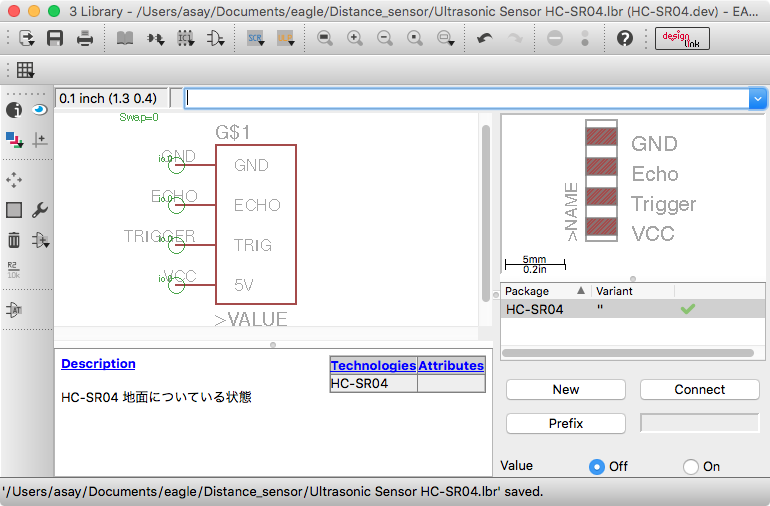The width and height of the screenshot is (770, 506).
Task: Open the SCR script run dropdown
Action: point(256,38)
